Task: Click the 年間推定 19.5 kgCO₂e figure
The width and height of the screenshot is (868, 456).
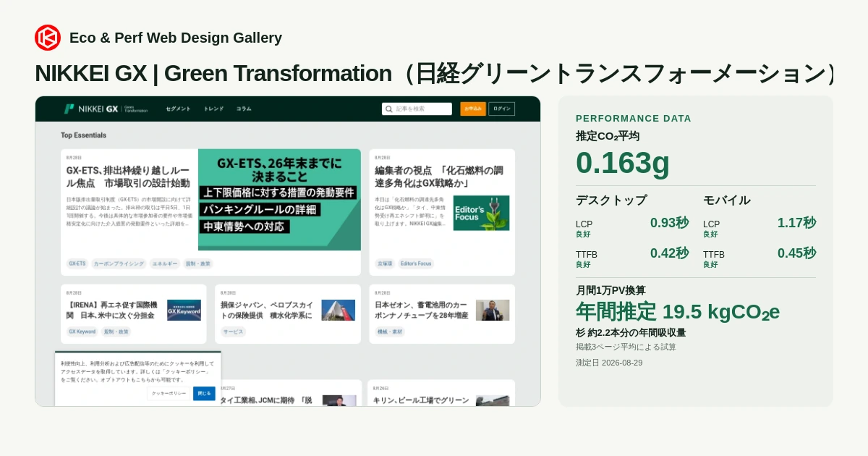Action: (x=678, y=311)
